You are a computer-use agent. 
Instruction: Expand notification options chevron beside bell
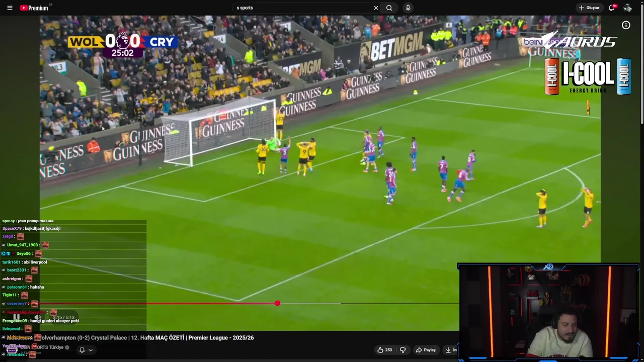pos(91,350)
